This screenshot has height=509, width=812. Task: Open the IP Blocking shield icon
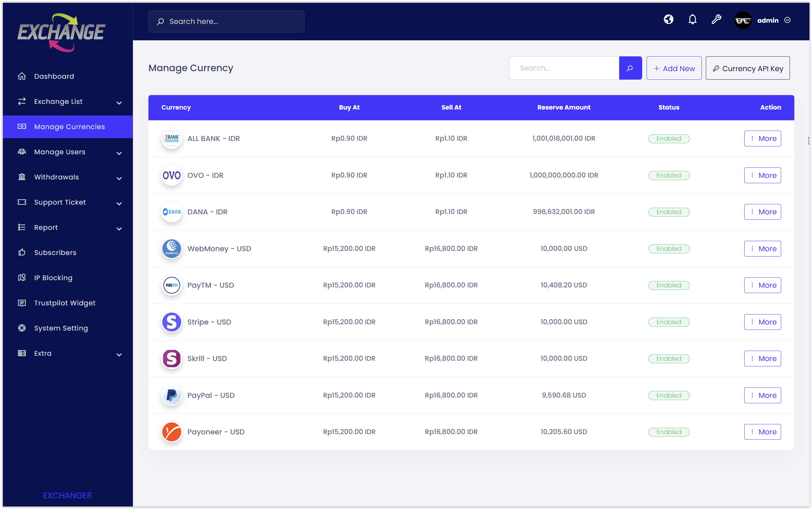tap(21, 277)
